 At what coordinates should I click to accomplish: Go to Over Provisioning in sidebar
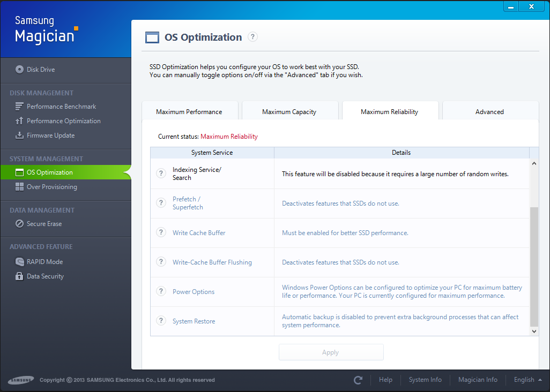[51, 187]
